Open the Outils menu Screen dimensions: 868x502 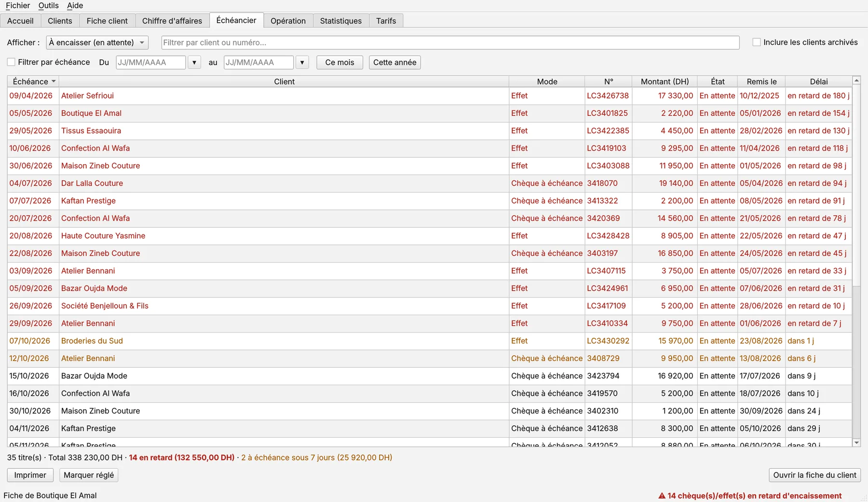(48, 5)
